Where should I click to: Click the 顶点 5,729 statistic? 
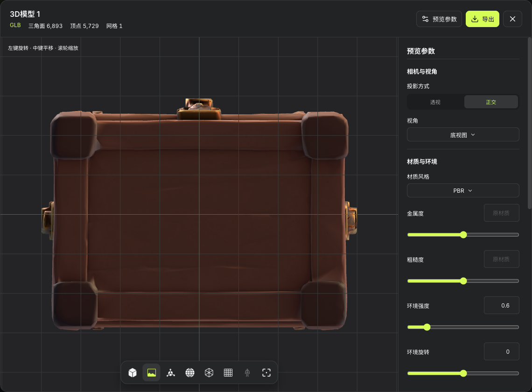tap(84, 26)
